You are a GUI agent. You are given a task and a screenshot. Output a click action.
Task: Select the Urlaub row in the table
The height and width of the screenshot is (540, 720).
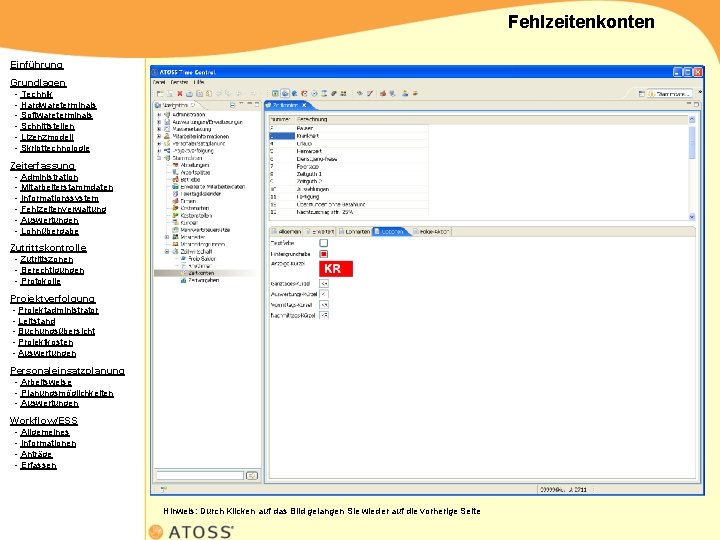click(349, 144)
